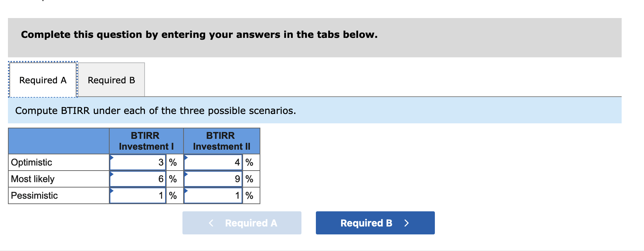Screen dimensions: 644x251
Task: Select the Pessimistic row label
Action: [x=34, y=195]
